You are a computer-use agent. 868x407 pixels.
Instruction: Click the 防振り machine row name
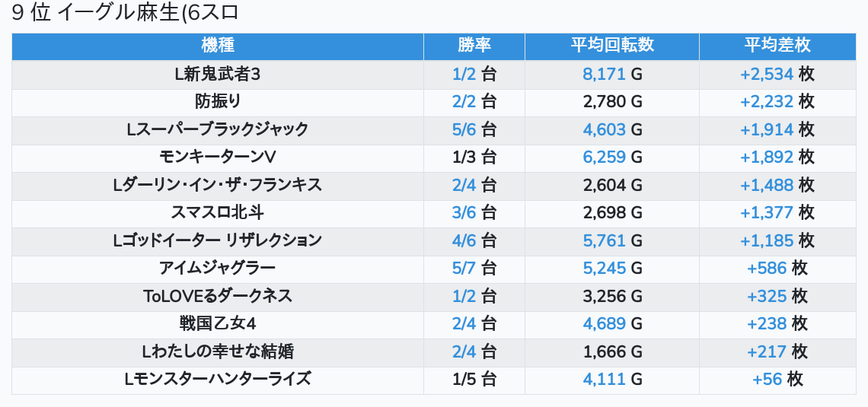pos(218,101)
